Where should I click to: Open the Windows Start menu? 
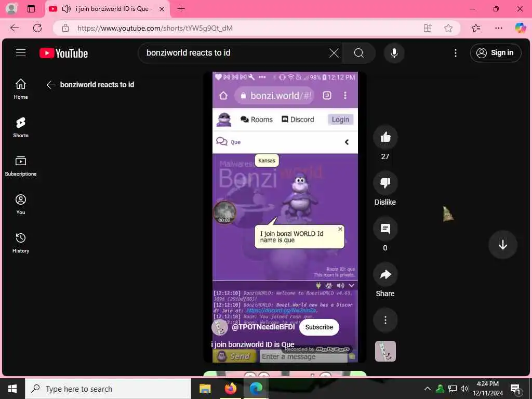12,389
